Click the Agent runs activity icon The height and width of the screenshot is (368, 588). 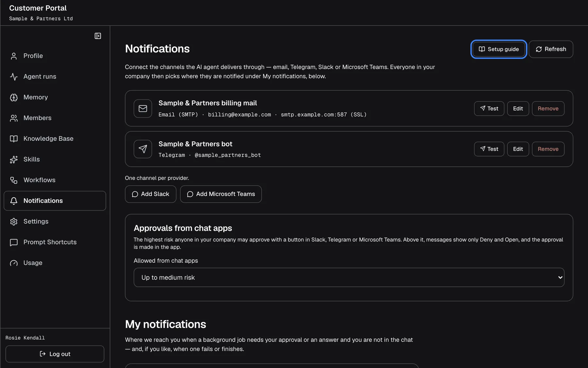[x=14, y=77]
